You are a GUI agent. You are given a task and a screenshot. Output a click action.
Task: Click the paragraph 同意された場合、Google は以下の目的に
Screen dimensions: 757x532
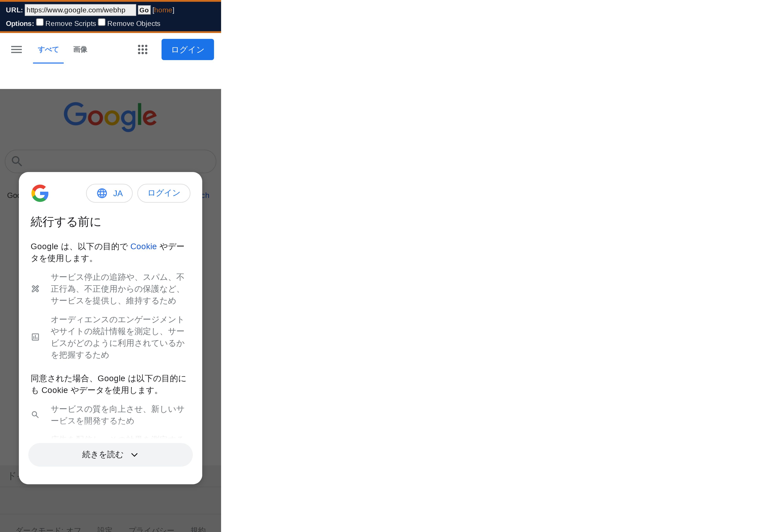(108, 385)
